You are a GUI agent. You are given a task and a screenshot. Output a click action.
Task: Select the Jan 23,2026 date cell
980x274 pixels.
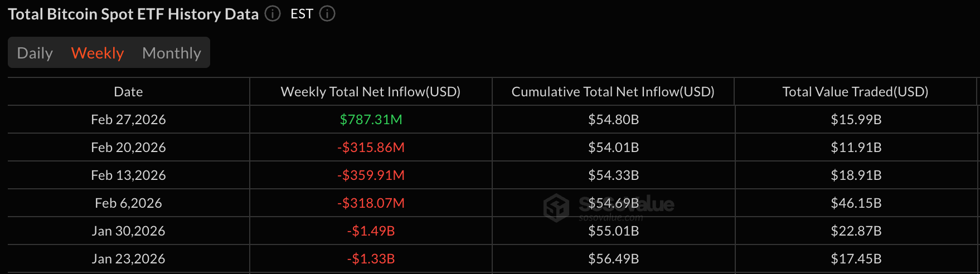128,259
